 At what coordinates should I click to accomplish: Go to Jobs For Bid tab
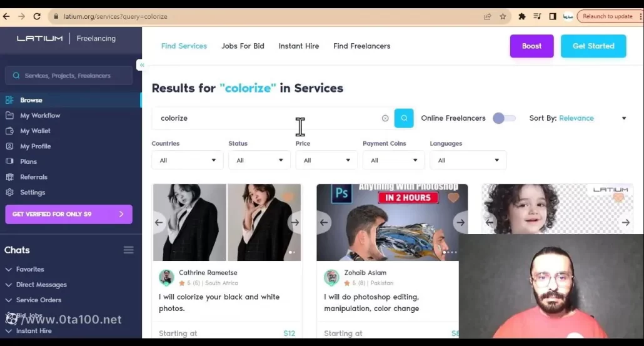[x=243, y=46]
